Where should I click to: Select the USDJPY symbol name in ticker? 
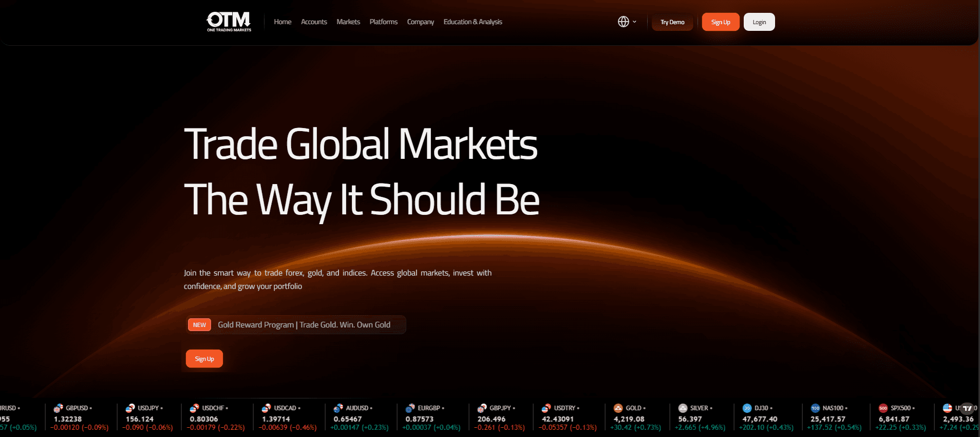coord(148,408)
